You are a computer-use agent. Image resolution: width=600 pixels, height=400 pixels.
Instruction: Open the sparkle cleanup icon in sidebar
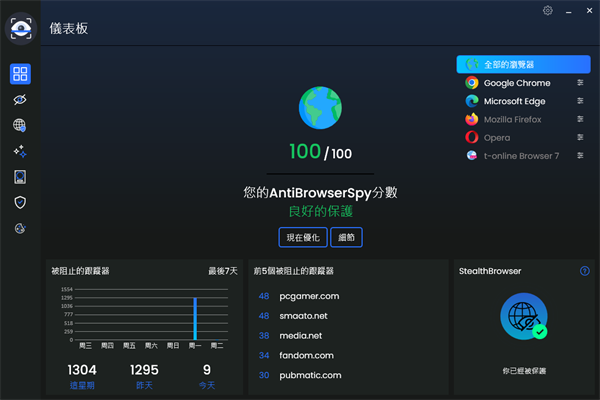[x=20, y=151]
